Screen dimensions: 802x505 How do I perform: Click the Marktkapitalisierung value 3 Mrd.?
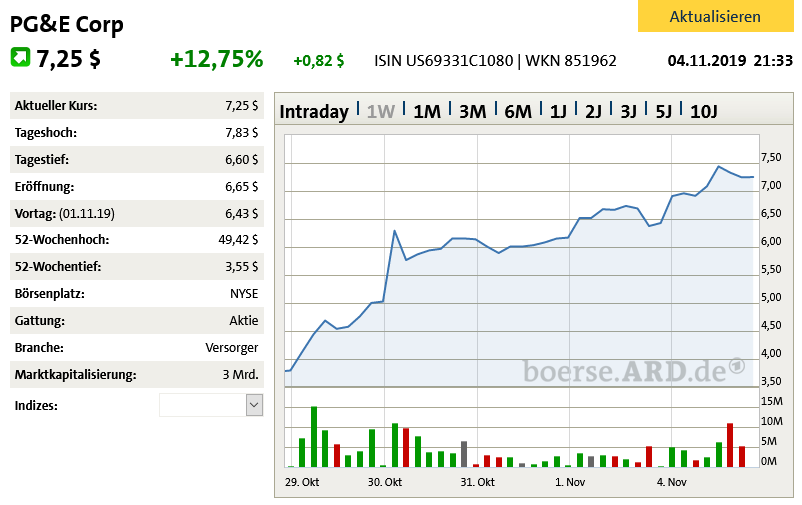240,375
